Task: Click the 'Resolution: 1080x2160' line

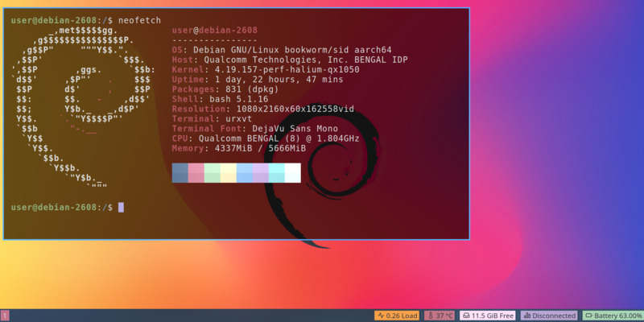Action: [263, 109]
